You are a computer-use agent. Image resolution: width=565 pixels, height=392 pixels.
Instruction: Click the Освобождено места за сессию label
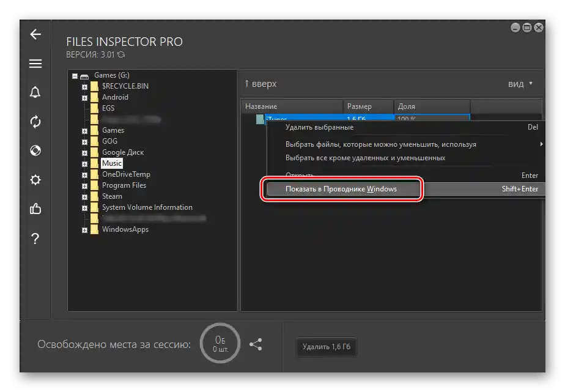[114, 344]
